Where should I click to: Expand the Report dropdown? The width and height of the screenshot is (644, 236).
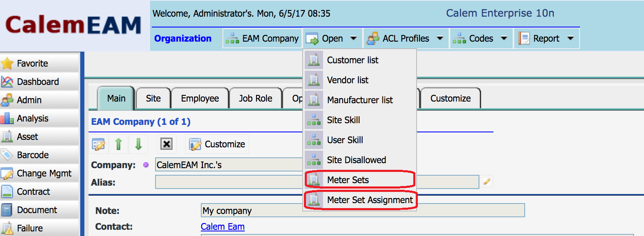[x=547, y=39]
